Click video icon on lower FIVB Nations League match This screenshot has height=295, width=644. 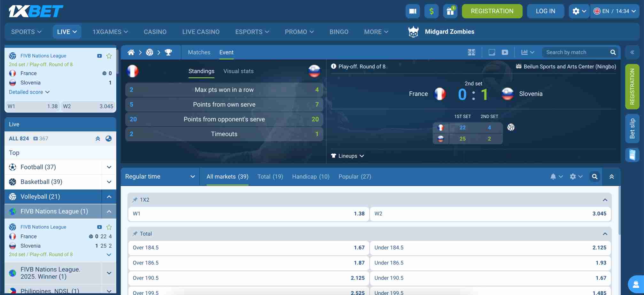click(x=99, y=227)
